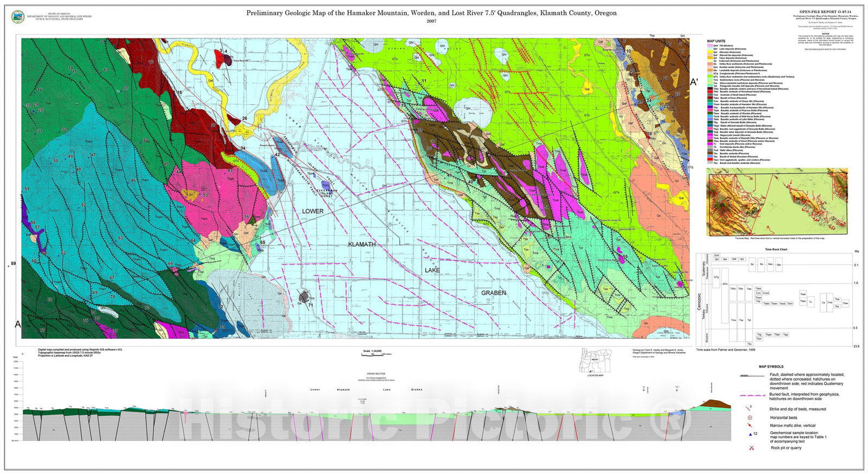This screenshot has height=474, width=868.
Task: Click the MAP SYMBOLS heading
Action: point(771,366)
